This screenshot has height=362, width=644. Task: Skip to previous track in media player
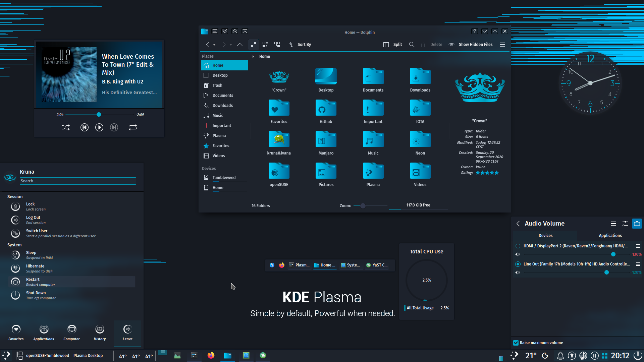(x=85, y=127)
